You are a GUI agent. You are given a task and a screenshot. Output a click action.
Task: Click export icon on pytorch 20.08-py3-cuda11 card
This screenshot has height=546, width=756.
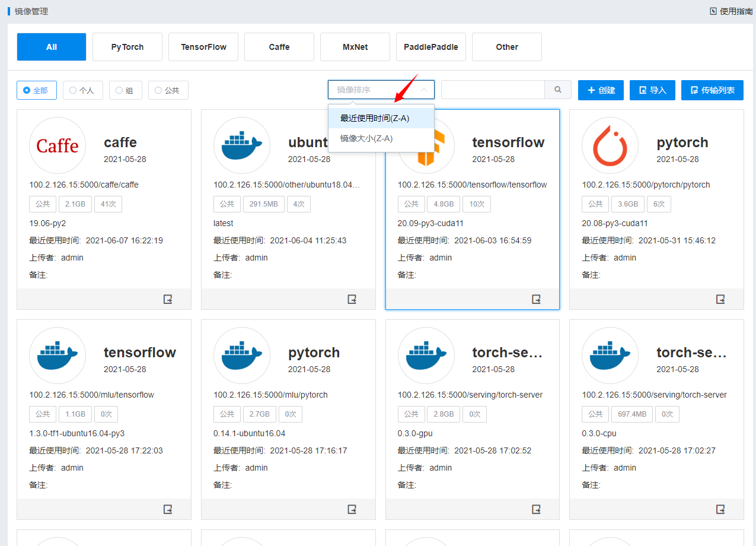pos(720,299)
